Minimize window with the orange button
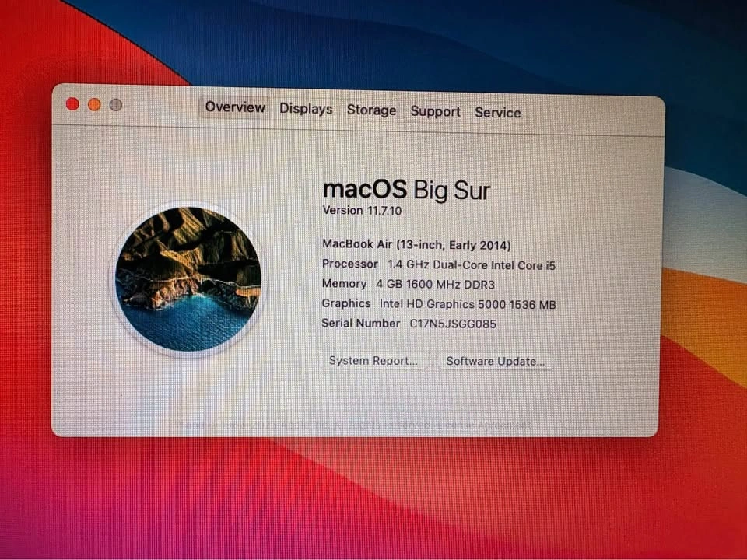 coord(94,104)
